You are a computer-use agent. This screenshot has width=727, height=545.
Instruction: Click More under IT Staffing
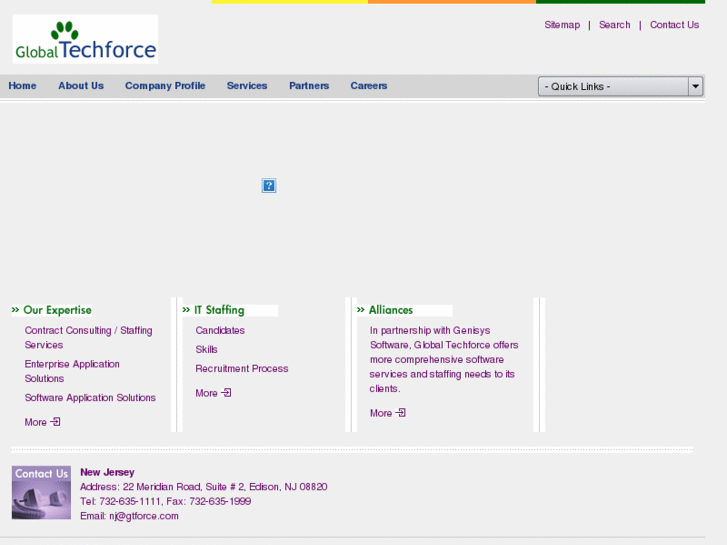pos(206,393)
